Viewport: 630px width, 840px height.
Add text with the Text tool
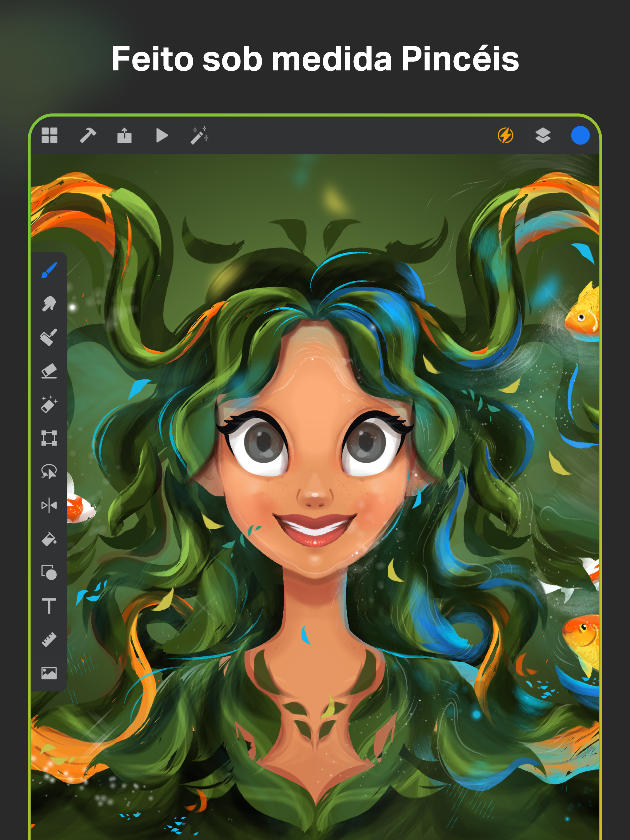[x=49, y=606]
